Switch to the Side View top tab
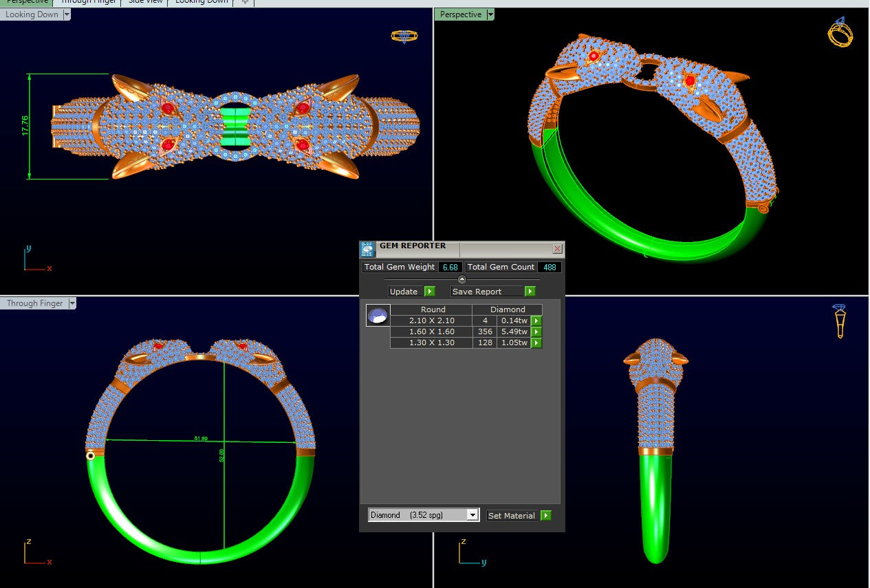The height and width of the screenshot is (588, 870). click(146, 2)
